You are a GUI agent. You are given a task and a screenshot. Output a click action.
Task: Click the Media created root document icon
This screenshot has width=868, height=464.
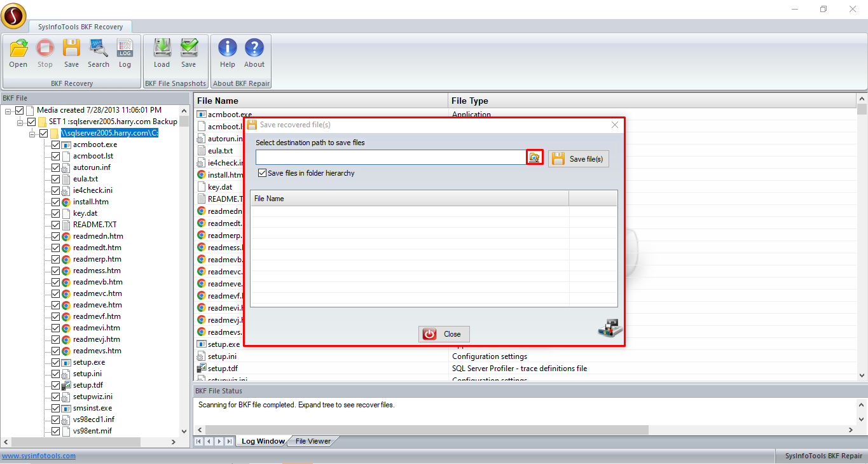click(x=30, y=110)
